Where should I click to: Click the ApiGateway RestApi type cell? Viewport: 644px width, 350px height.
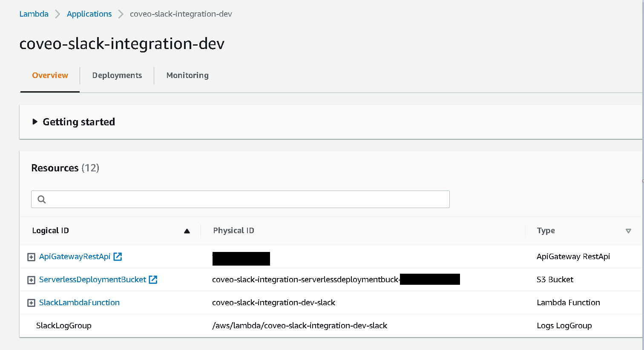[x=573, y=257]
